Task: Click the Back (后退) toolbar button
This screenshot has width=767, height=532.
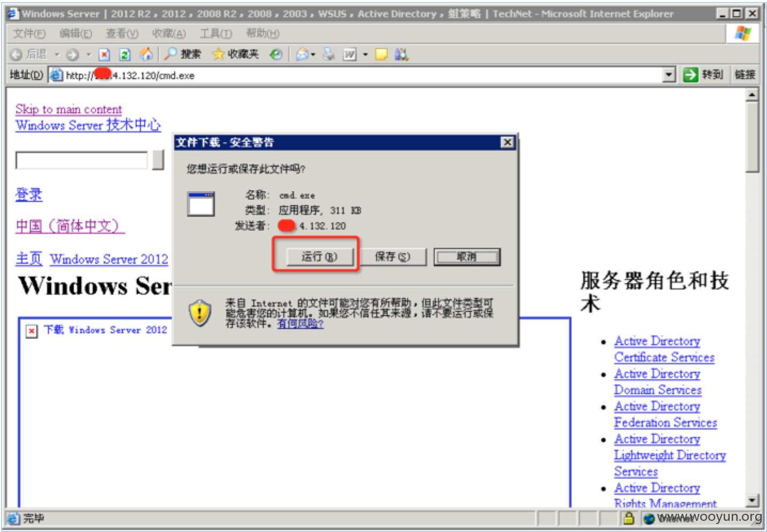Action: tap(28, 54)
